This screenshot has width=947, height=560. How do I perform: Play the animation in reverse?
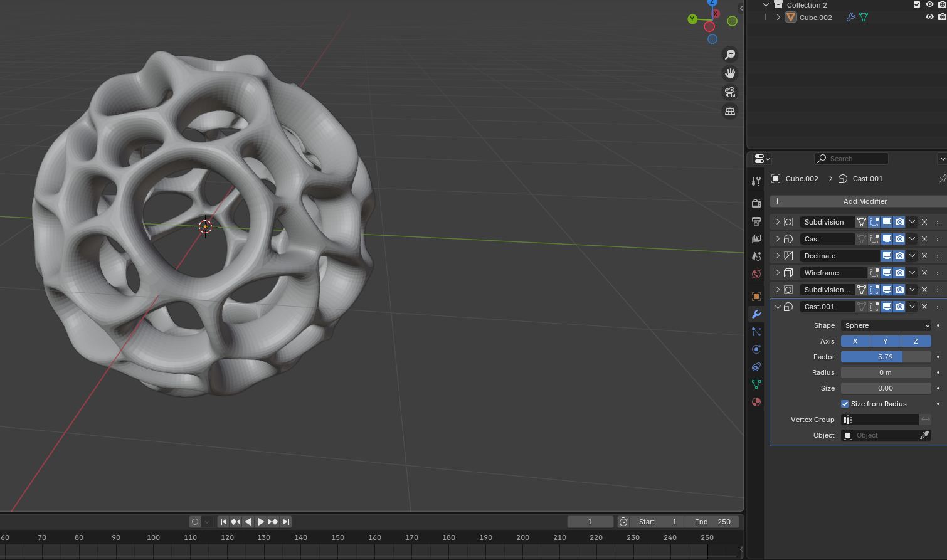248,522
